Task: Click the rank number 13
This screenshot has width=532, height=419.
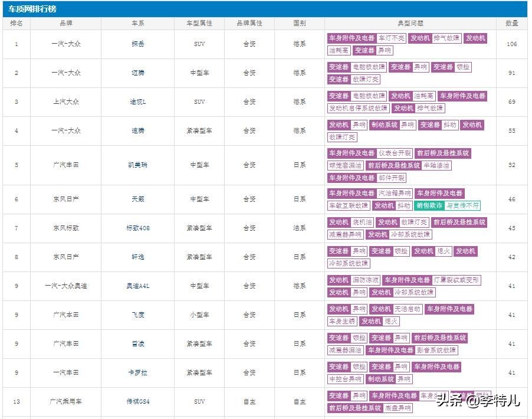Action: [17, 402]
